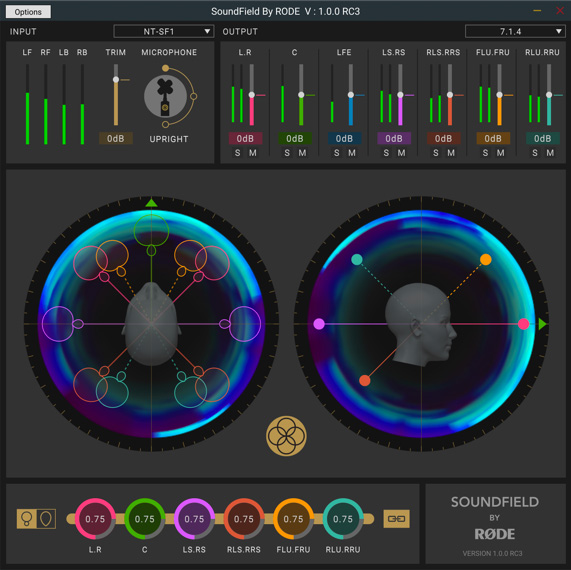Screen dimensions: 571x570
Task: Solo the C output channel
Action: click(287, 153)
